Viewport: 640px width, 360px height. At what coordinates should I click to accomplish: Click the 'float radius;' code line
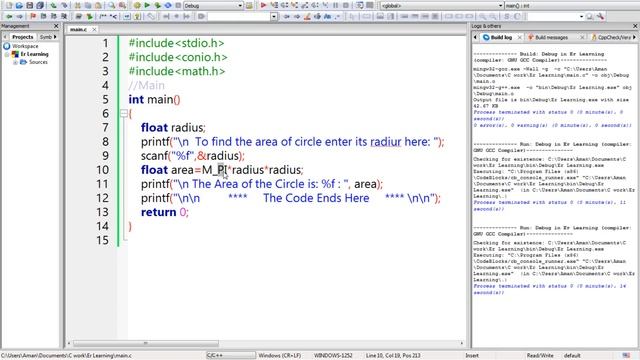click(x=173, y=128)
